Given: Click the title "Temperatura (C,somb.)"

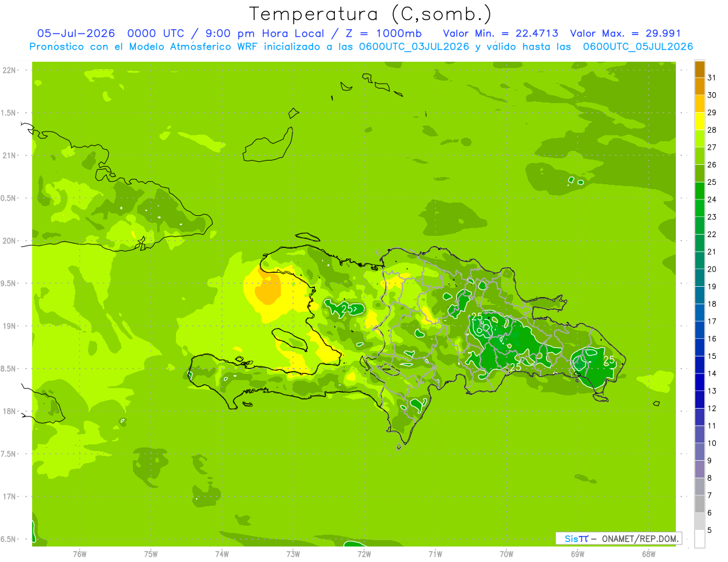Looking at the screenshot, I should tap(370, 14).
